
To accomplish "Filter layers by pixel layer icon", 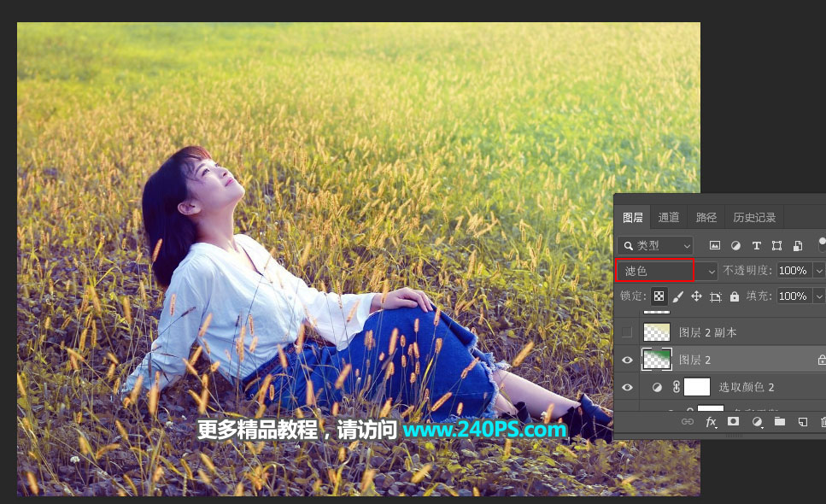I will click(715, 245).
